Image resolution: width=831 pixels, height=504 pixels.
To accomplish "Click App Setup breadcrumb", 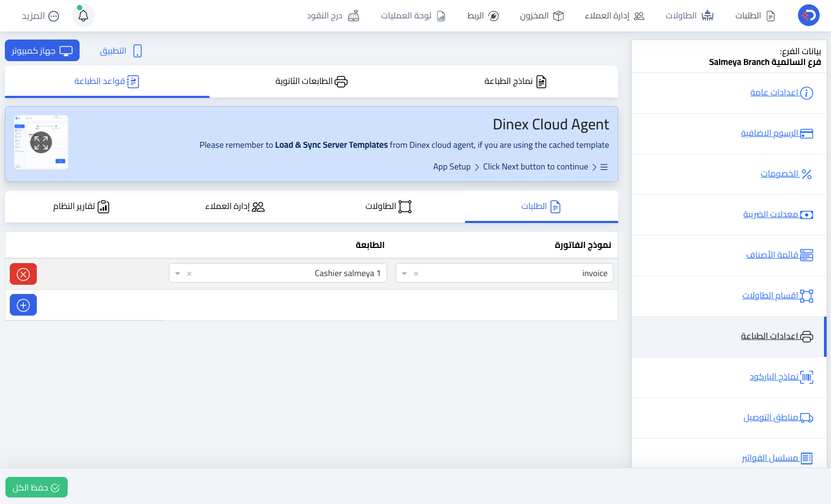I will 452,167.
